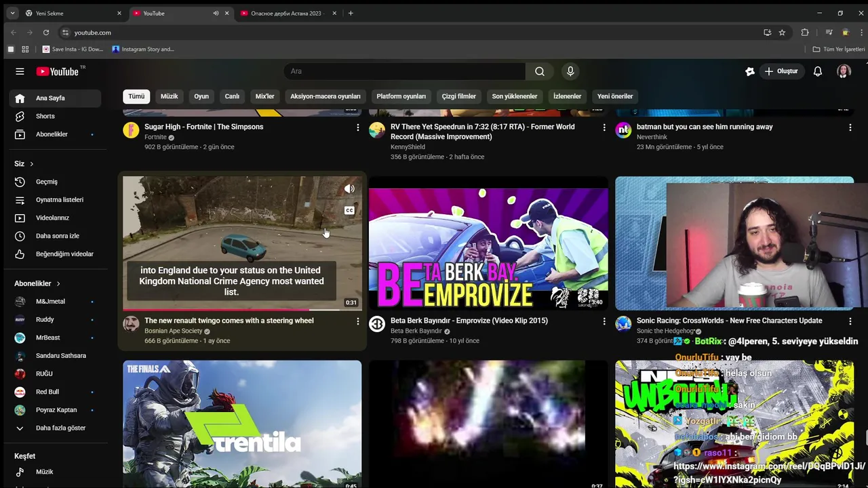Open the THE FINALS trentila thumbnail
Screen dimensions: 868x488
pyautogui.click(x=242, y=424)
